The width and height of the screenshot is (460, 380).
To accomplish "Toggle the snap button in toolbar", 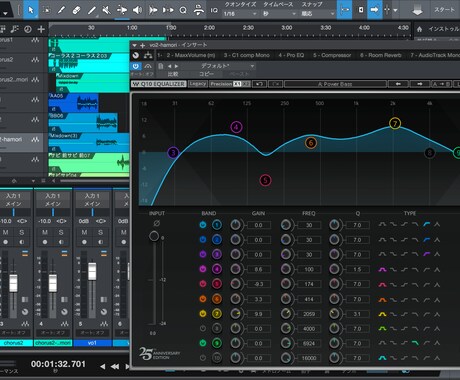I will (345, 10).
